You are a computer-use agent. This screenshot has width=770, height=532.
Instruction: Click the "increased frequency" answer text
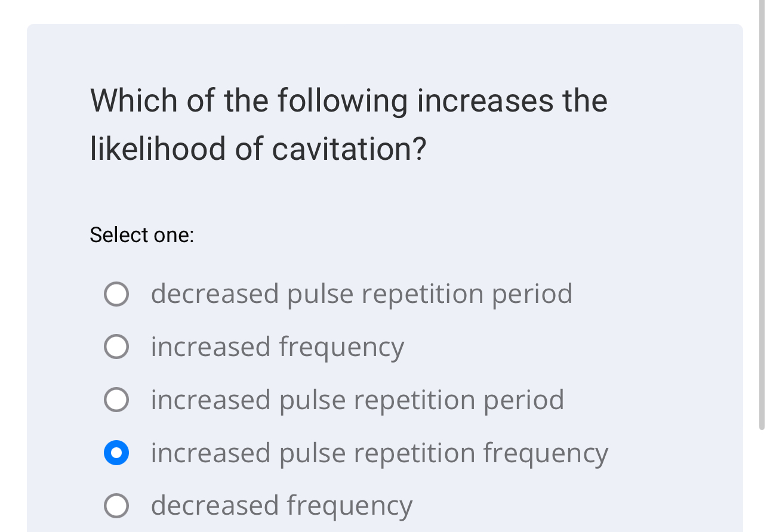(x=278, y=347)
